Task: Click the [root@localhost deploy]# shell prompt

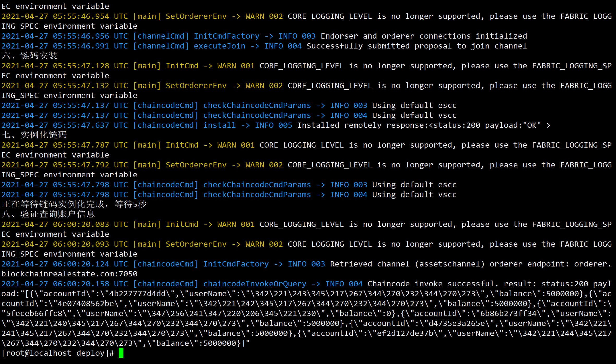Action: click(58, 353)
